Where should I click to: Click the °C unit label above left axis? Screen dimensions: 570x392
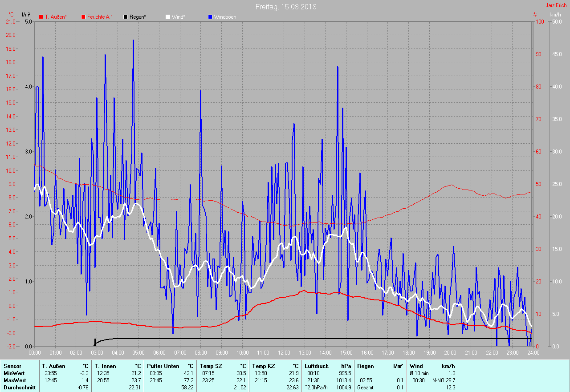tap(11, 14)
